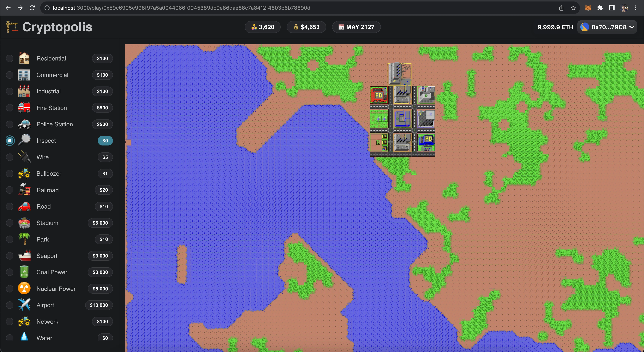Toggle the Coal Power radio button
Screen dimensions: 644x352
[10, 272]
